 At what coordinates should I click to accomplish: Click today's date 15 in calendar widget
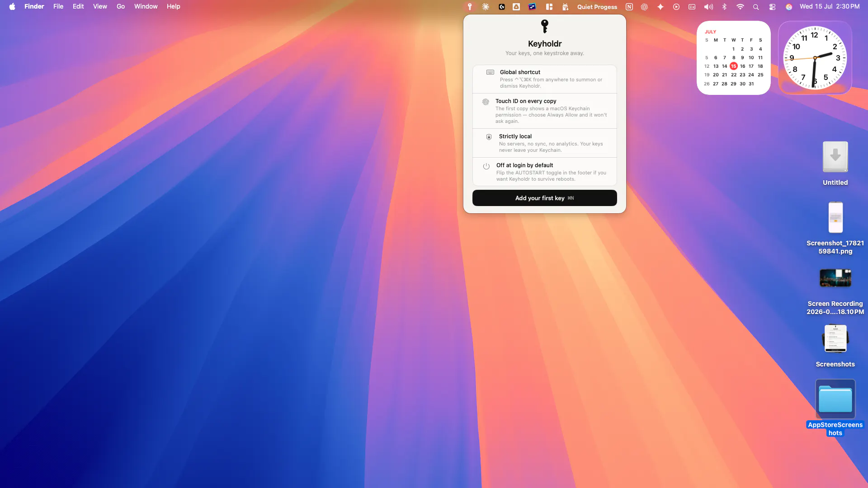coord(733,66)
